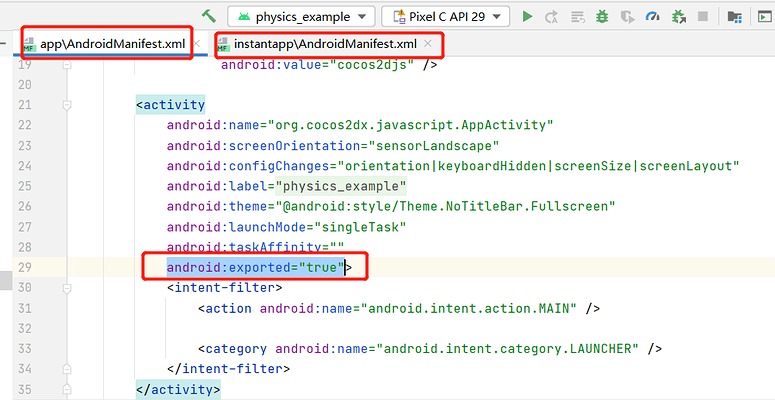Screen dimensions: 775x400
Task: Click the Apply Code Changes icon
Action: point(576,17)
